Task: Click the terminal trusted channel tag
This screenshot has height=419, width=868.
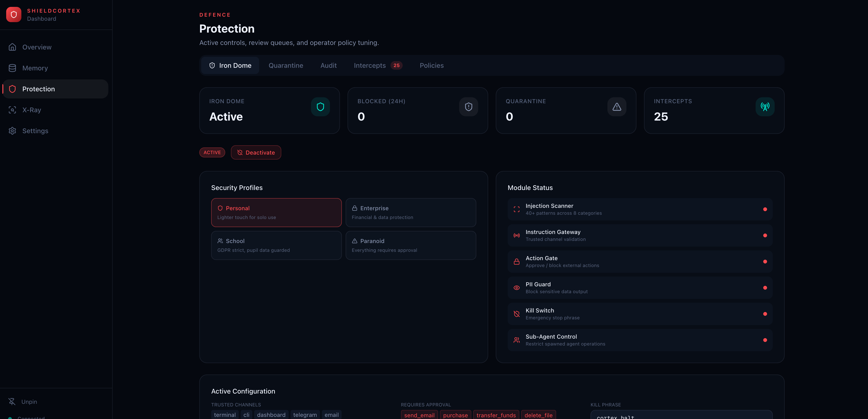Action: [x=225, y=415]
